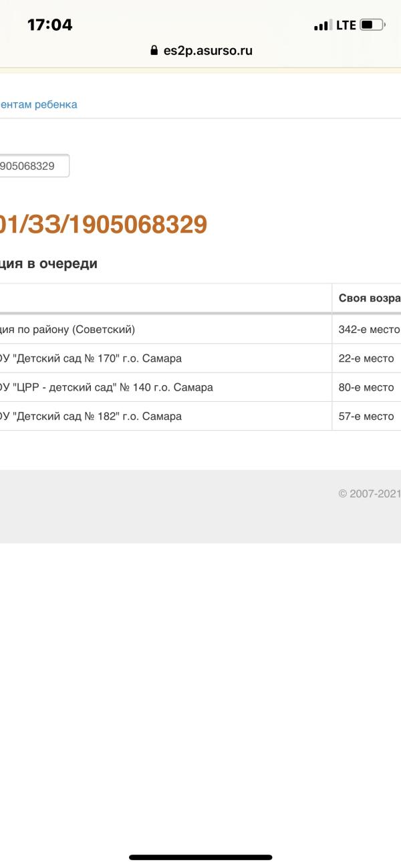Click the 57-е место cell
This screenshot has height=868, width=401.
coord(366,416)
